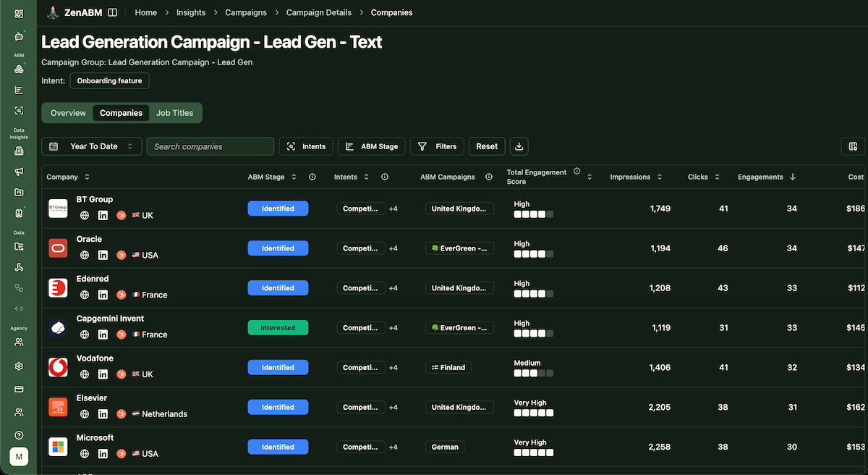
Task: Switch to the Job Titles tab
Action: point(174,113)
